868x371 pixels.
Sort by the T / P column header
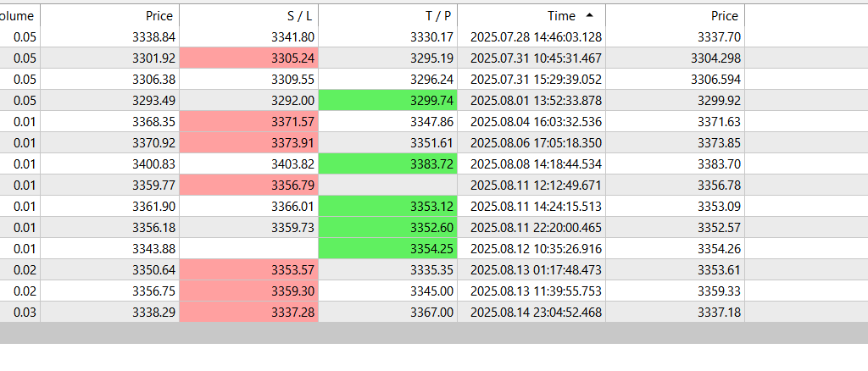coord(440,15)
